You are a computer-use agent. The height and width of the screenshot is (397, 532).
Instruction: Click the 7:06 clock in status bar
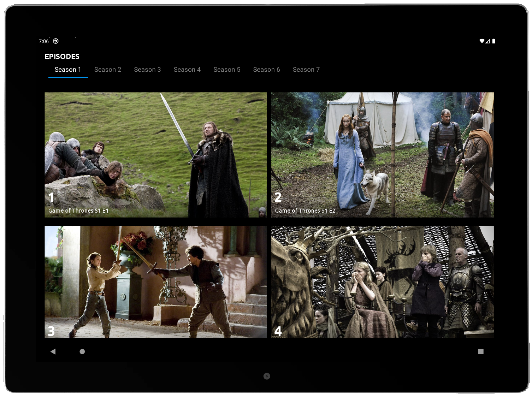[x=44, y=41]
